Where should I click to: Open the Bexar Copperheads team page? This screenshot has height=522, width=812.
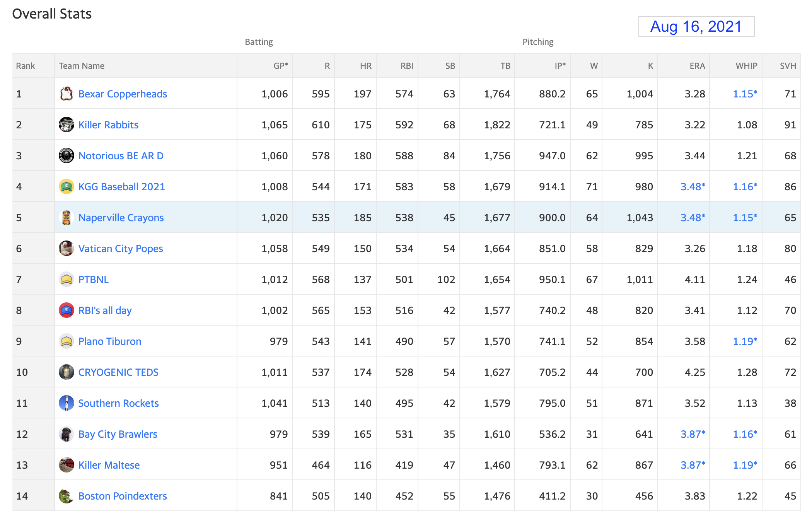(x=123, y=94)
